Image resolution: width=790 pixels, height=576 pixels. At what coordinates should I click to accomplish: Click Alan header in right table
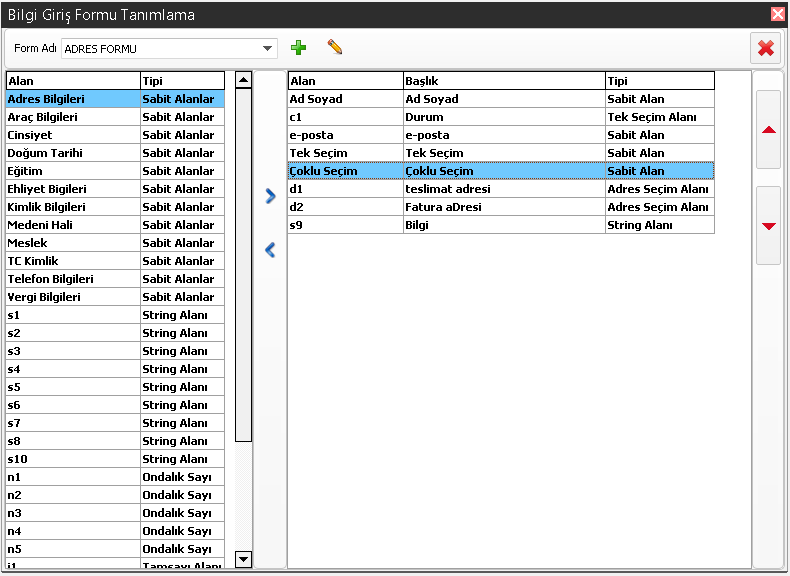(x=346, y=81)
